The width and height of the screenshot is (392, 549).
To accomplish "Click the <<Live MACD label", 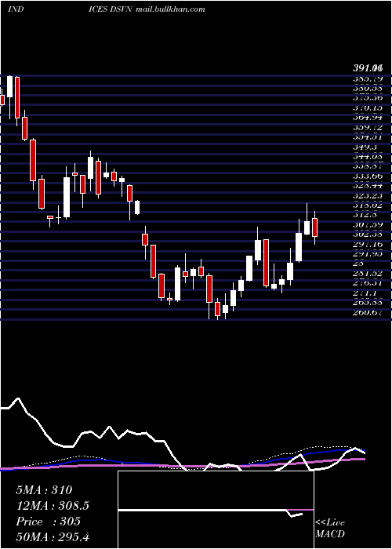I will pos(330,529).
